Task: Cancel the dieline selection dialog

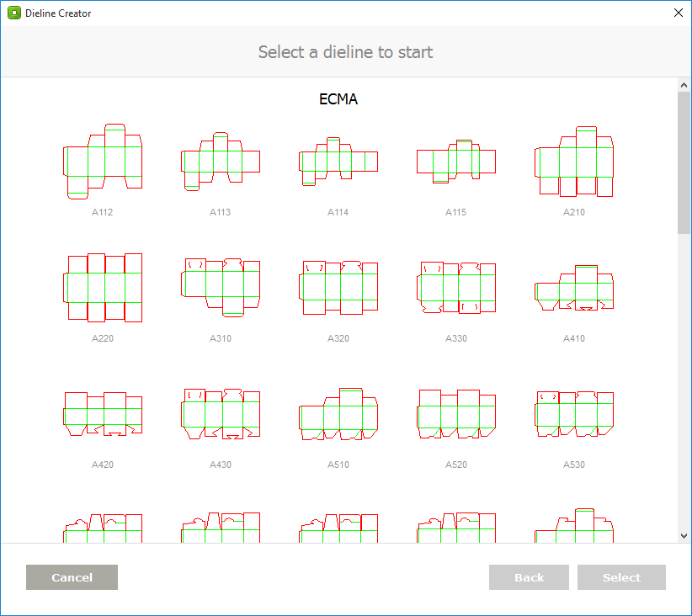Action: 72,577
